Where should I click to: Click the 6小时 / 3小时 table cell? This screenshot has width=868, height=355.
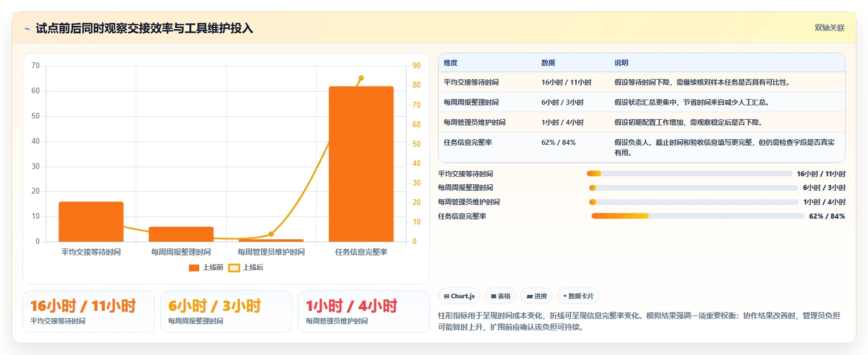pos(562,102)
